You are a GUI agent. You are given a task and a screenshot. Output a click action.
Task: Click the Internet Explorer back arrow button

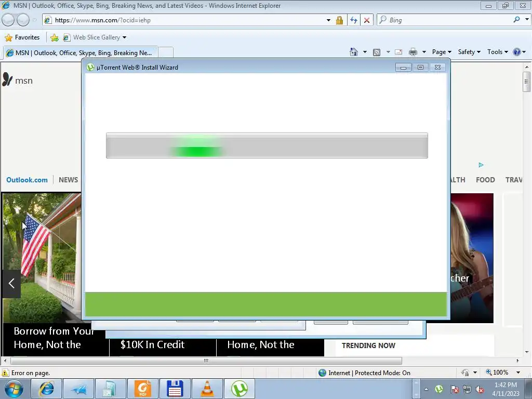(x=8, y=20)
